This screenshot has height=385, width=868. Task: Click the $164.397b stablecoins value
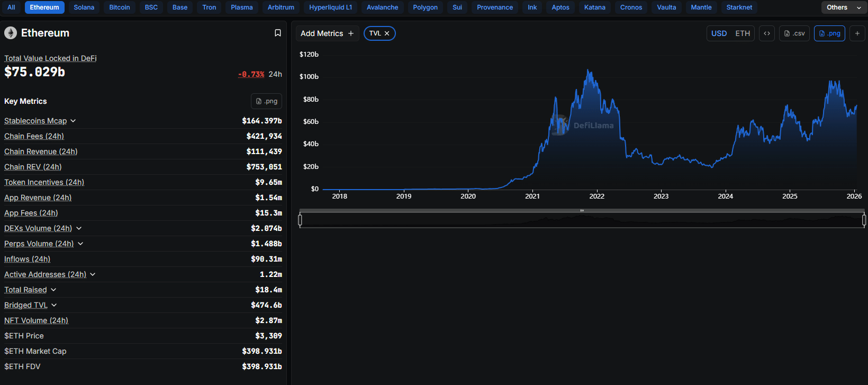(x=262, y=121)
